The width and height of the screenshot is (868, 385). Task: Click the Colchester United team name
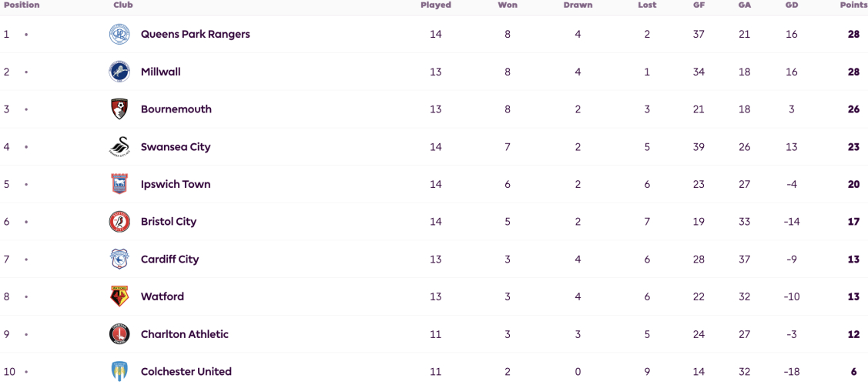tap(186, 372)
